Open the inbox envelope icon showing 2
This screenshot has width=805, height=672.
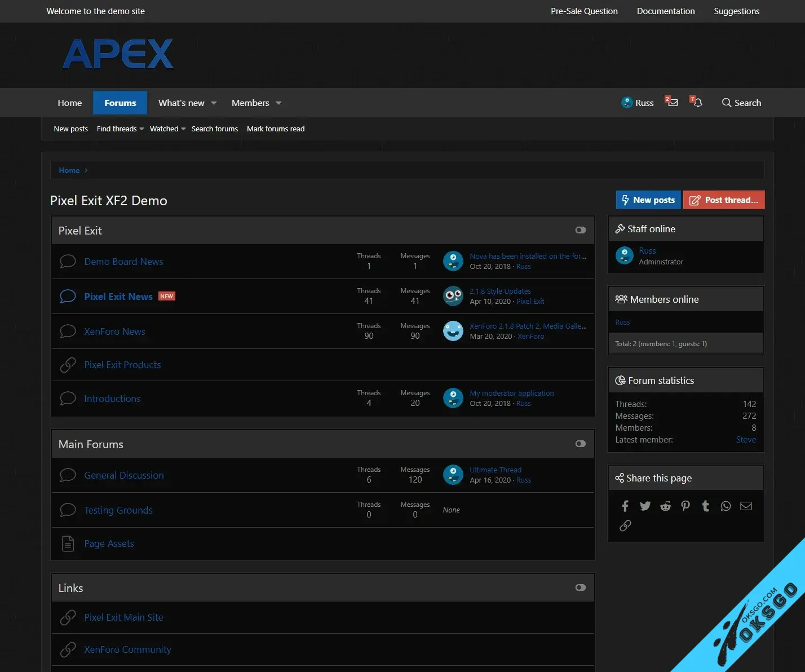pyautogui.click(x=671, y=103)
